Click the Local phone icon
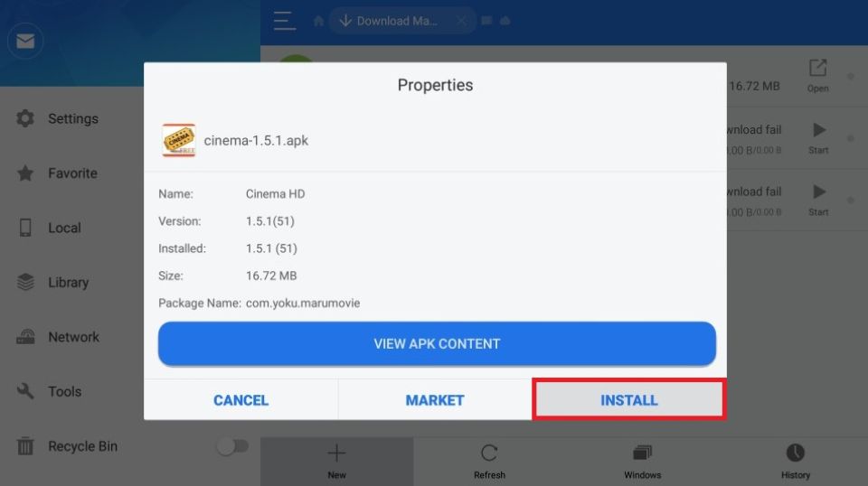Screen dimensions: 868x486 [x=25, y=228]
